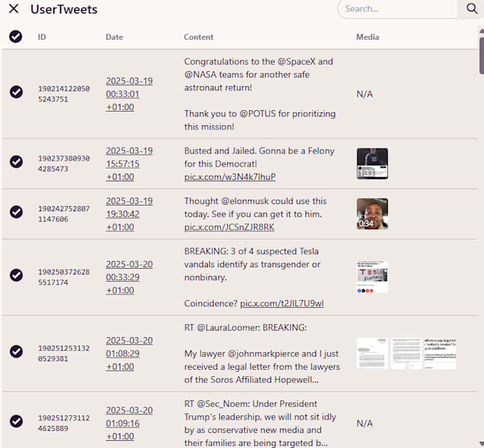This screenshot has width=484, height=448.
Task: Click the Content column header
Action: tap(199, 37)
